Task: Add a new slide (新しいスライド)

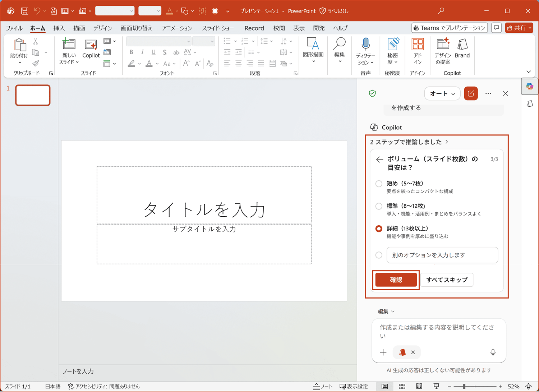Action: (x=69, y=51)
